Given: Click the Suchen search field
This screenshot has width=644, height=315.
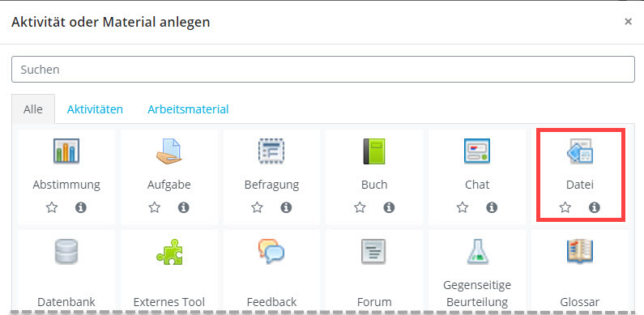Looking at the screenshot, I should point(323,70).
